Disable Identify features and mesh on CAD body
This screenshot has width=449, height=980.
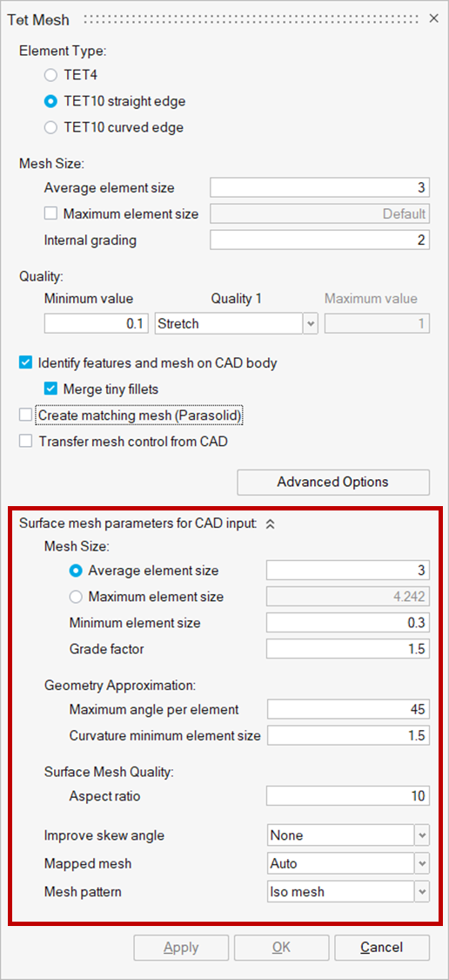click(x=25, y=362)
